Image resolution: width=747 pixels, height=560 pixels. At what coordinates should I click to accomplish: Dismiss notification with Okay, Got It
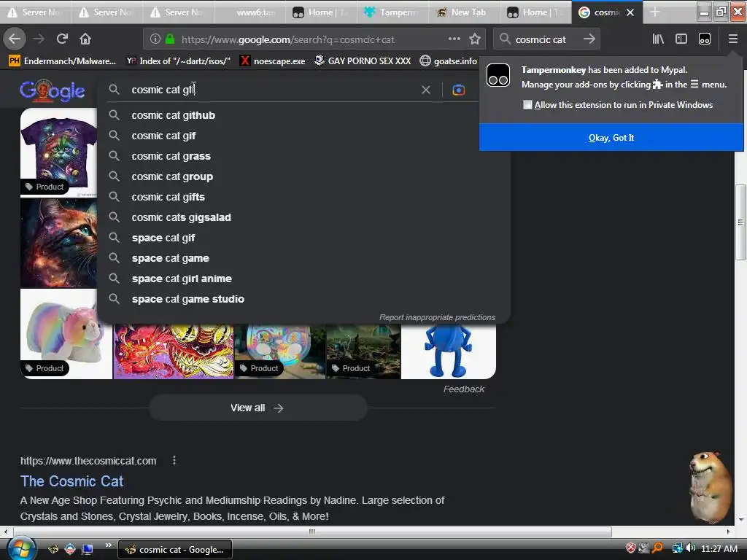click(x=611, y=138)
